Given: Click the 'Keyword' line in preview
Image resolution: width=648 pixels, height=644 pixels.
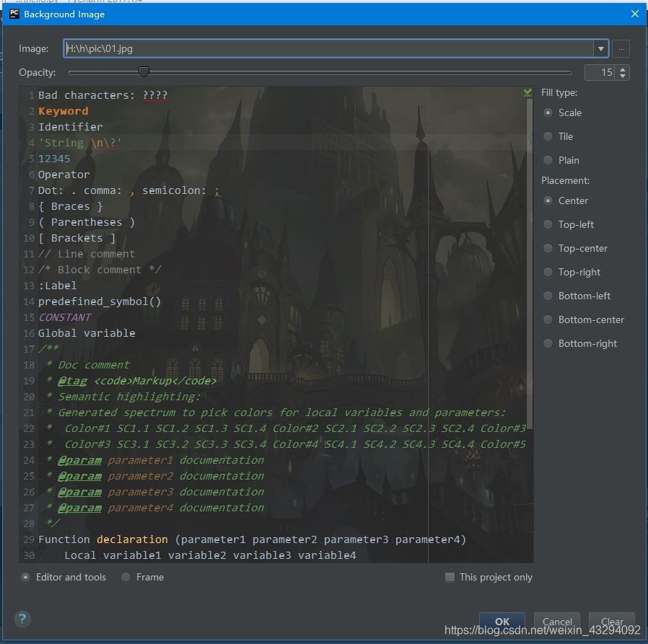Looking at the screenshot, I should click(64, 111).
